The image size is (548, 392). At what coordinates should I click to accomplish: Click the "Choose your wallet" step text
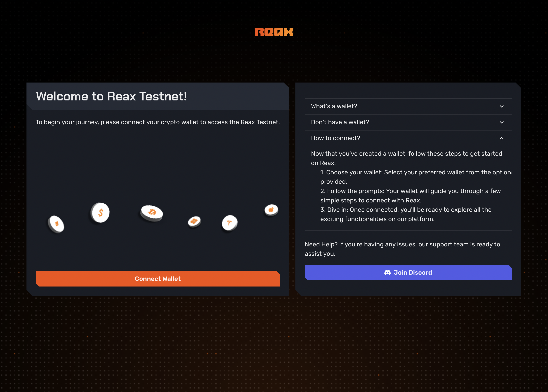tap(415, 172)
